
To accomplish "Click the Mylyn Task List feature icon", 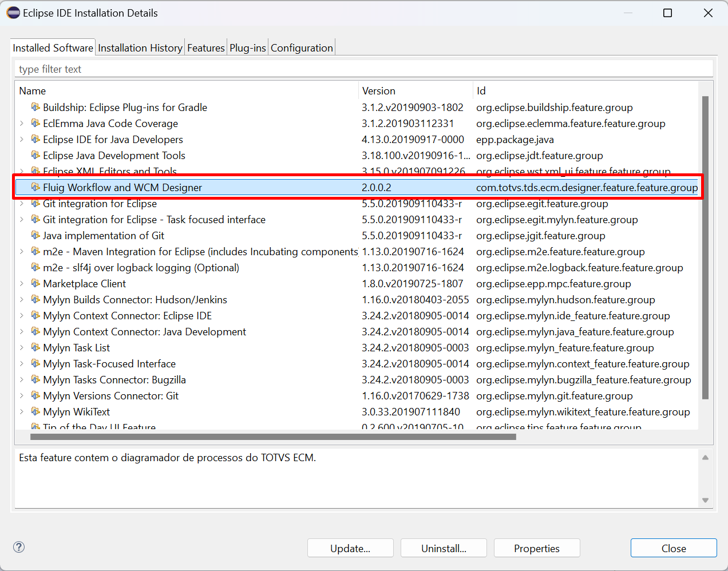I will tap(35, 347).
